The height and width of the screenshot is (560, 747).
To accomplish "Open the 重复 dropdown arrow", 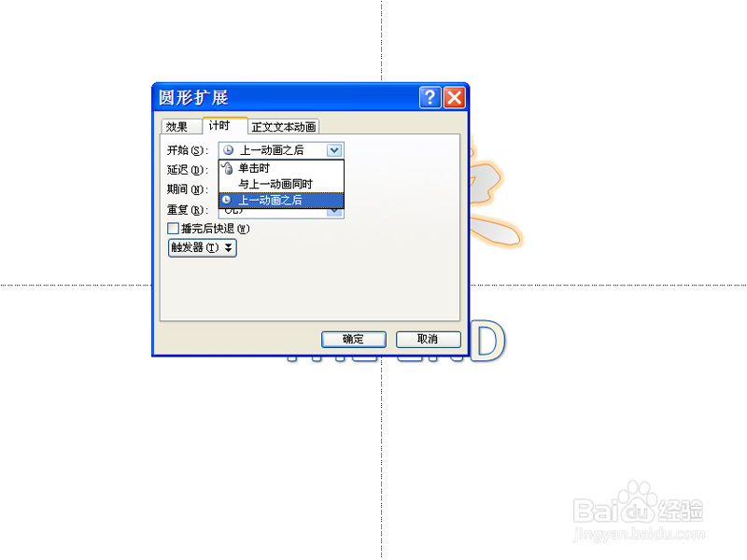I will (x=334, y=213).
